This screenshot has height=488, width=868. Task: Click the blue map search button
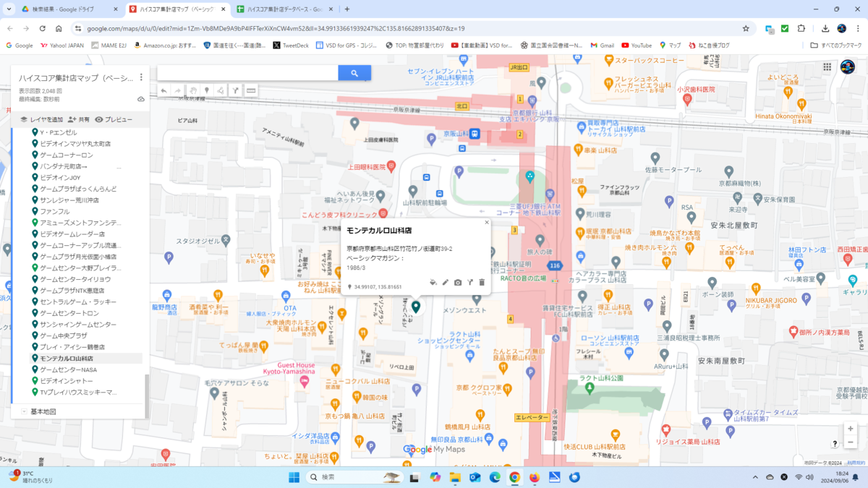(x=354, y=73)
